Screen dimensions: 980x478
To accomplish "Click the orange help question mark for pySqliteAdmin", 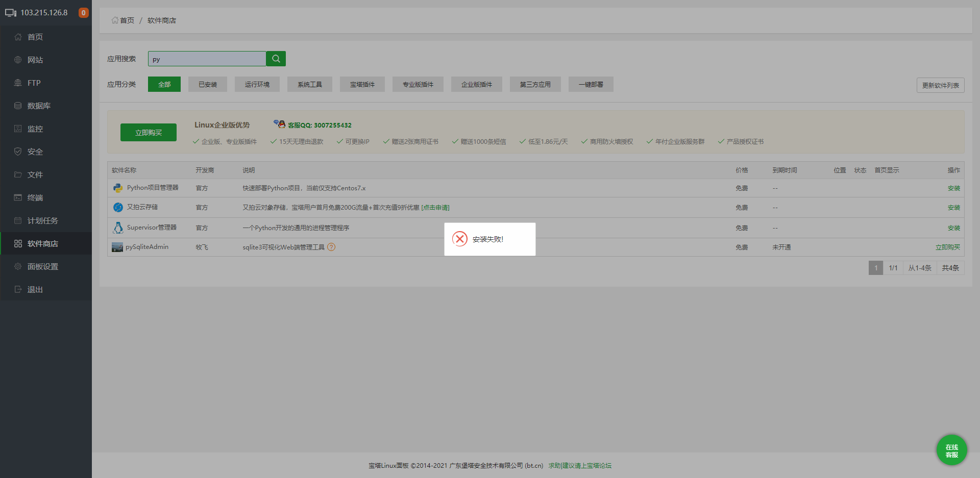I will 331,247.
